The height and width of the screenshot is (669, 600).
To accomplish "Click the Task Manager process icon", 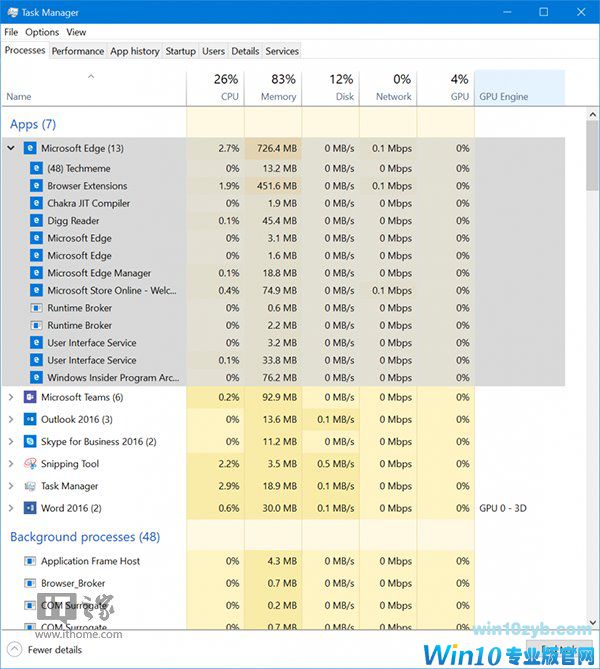I will 30,486.
